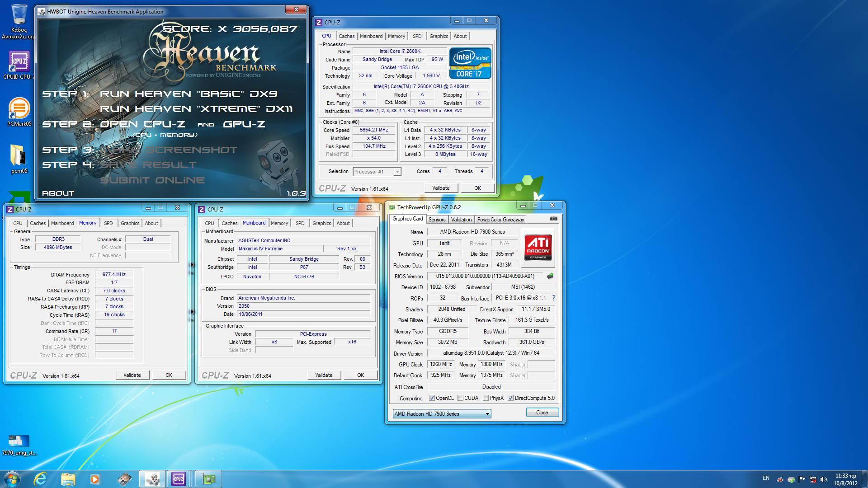The width and height of the screenshot is (868, 488).
Task: Open About tab in the CPU-Z processor window
Action: coord(460,36)
